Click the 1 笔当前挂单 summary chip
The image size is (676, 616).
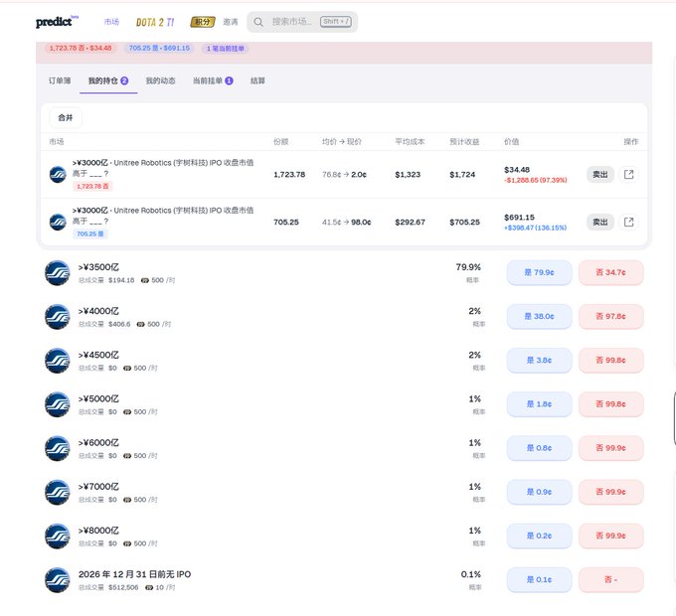225,49
